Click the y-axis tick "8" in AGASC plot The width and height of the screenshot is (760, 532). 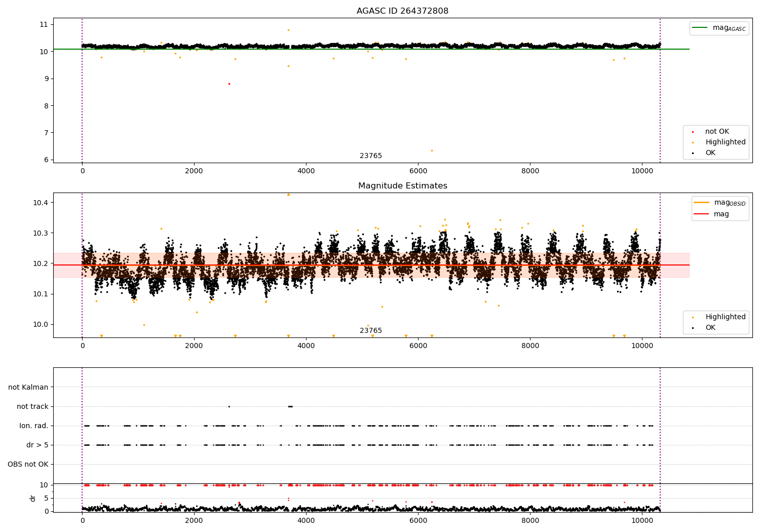46,106
